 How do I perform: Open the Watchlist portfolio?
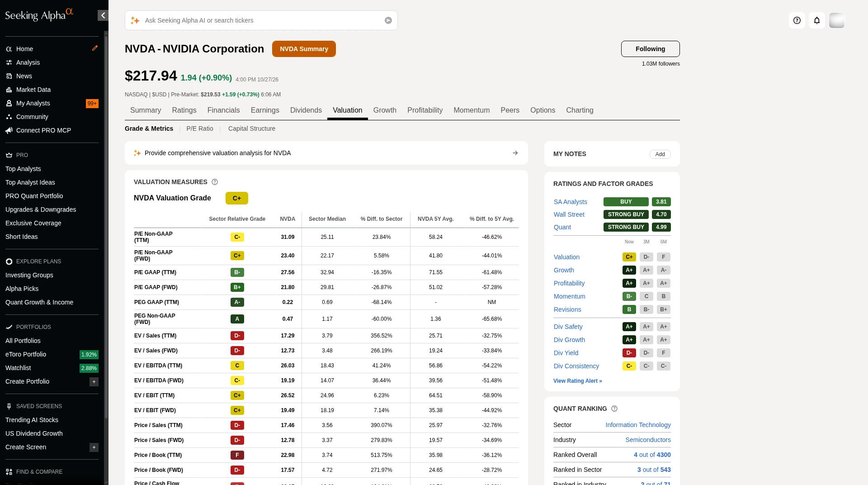[18, 368]
